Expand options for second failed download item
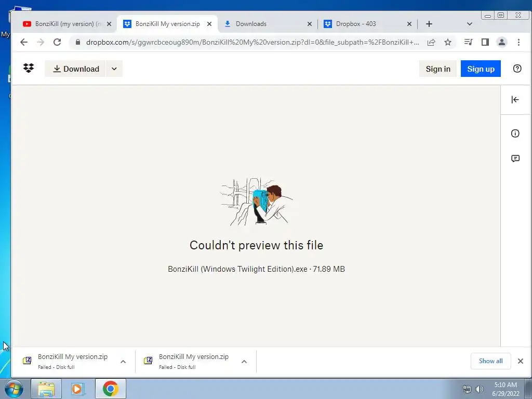This screenshot has height=399, width=532. [x=244, y=362]
